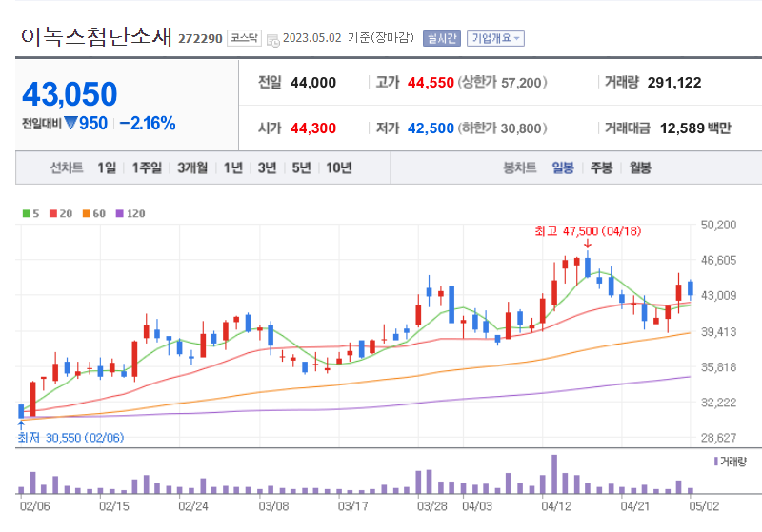Click the 상한가 57,200 text
The height and width of the screenshot is (532, 762).
click(502, 83)
